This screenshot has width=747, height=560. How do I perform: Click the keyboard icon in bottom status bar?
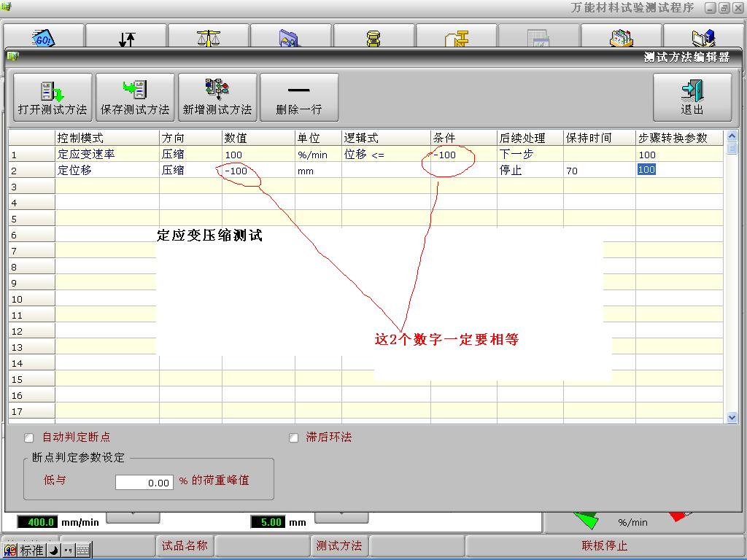[x=82, y=551]
